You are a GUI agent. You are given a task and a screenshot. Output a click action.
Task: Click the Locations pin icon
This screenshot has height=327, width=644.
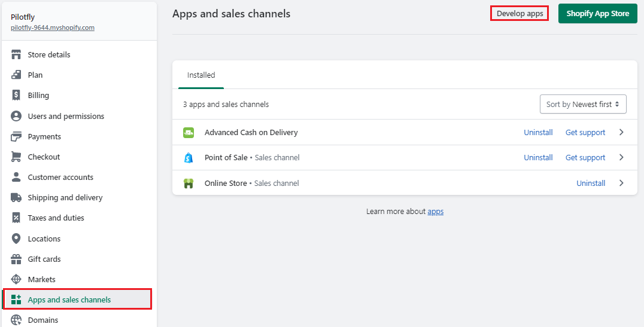pos(16,239)
